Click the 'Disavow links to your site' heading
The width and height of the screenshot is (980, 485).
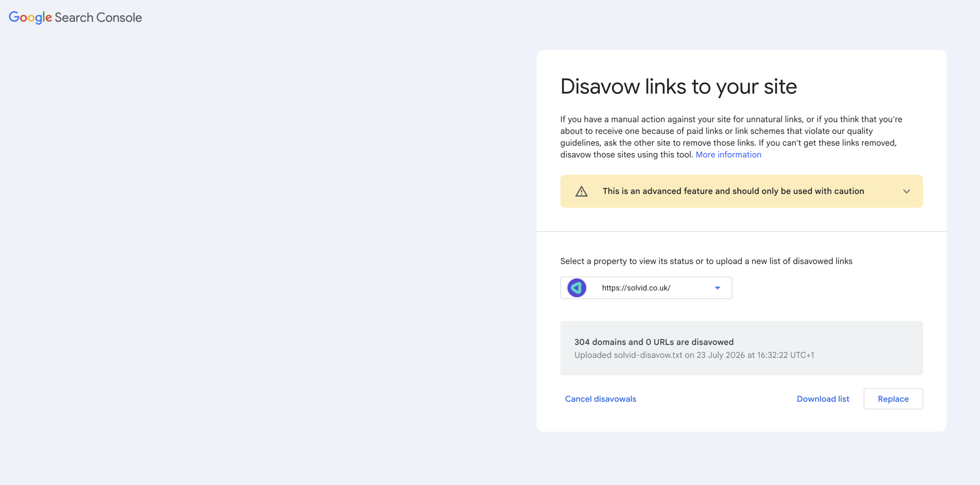click(x=679, y=86)
